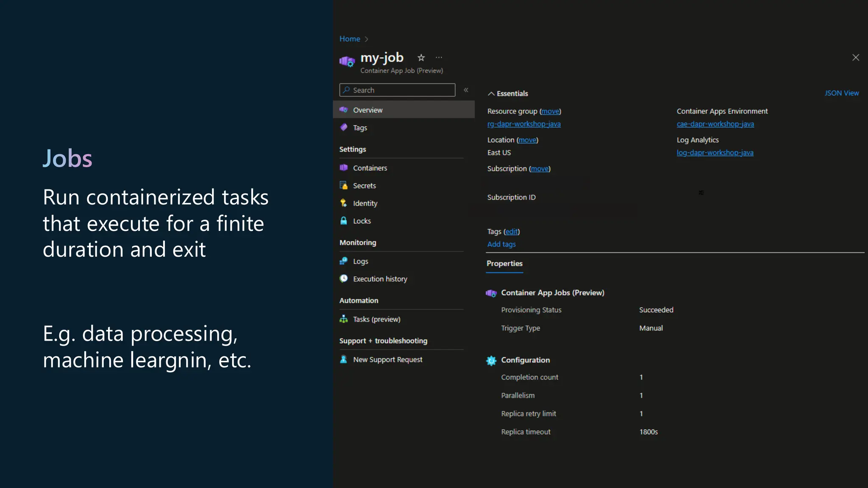This screenshot has width=868, height=488.
Task: Close the my-job blade with the X
Action: point(856,57)
